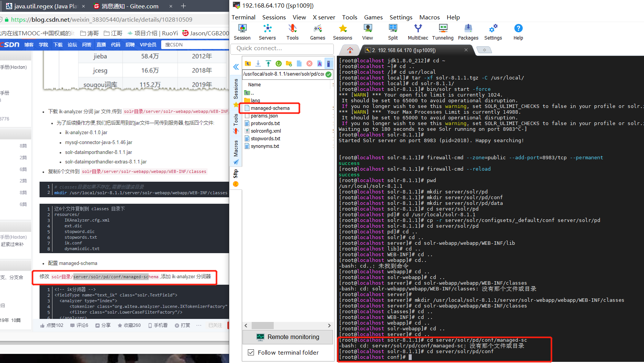
Task: Open the Servers toolbar icon
Action: point(267,32)
